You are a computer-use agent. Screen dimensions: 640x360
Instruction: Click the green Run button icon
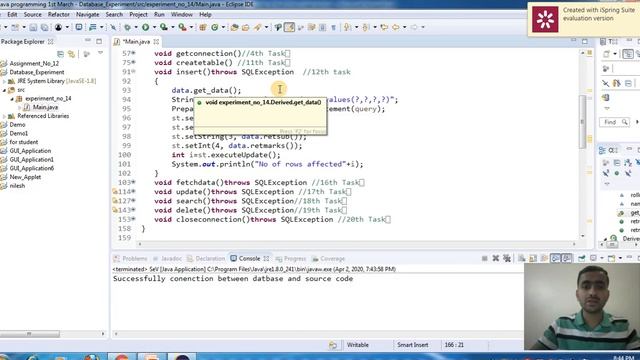coord(145,27)
